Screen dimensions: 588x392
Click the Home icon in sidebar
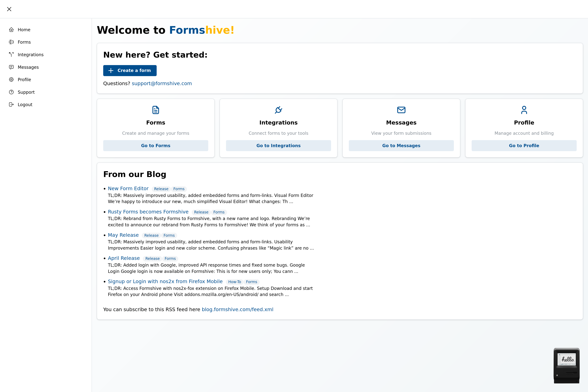click(11, 30)
